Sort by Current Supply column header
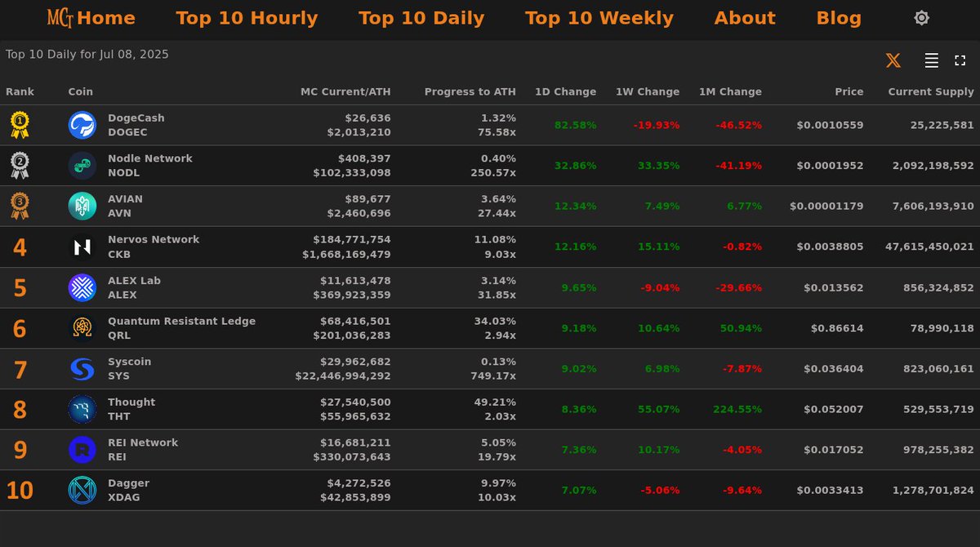This screenshot has height=547, width=980. tap(931, 92)
